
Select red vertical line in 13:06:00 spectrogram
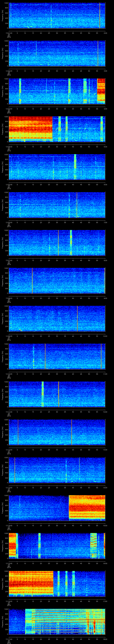click(77, 205)
